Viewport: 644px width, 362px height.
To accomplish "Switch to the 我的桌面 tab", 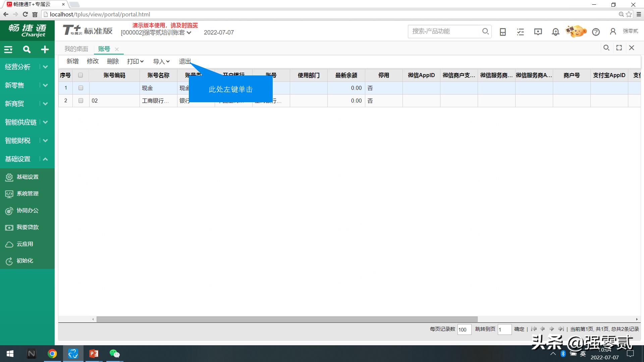I will coord(76,49).
